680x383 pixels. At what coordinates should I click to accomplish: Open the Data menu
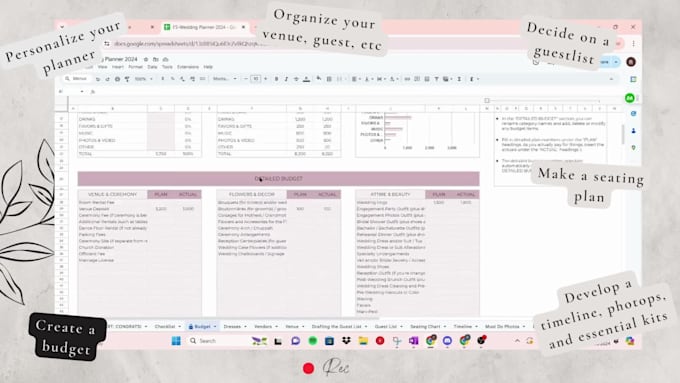pos(152,67)
